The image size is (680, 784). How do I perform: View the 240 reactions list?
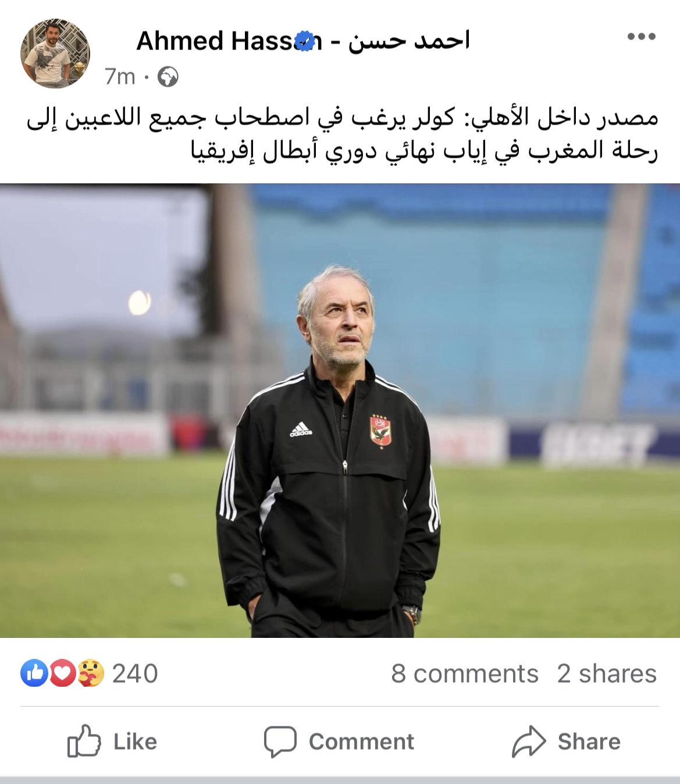tap(135, 673)
